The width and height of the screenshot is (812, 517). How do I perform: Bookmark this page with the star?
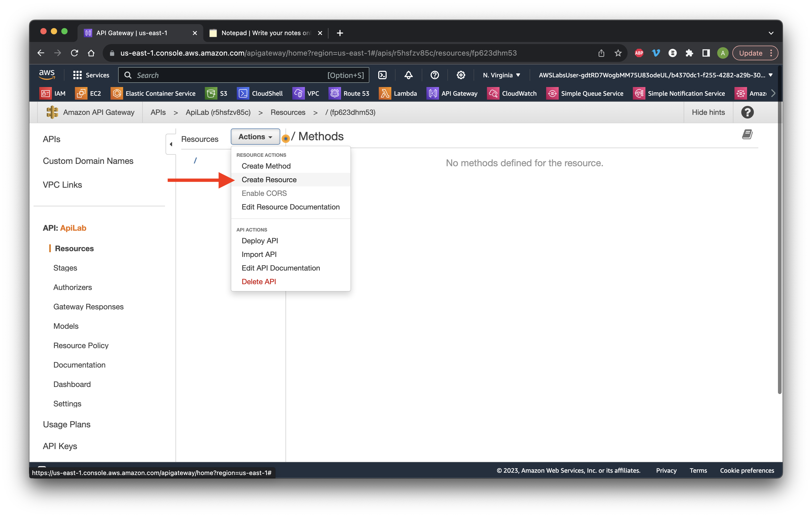[x=618, y=53]
